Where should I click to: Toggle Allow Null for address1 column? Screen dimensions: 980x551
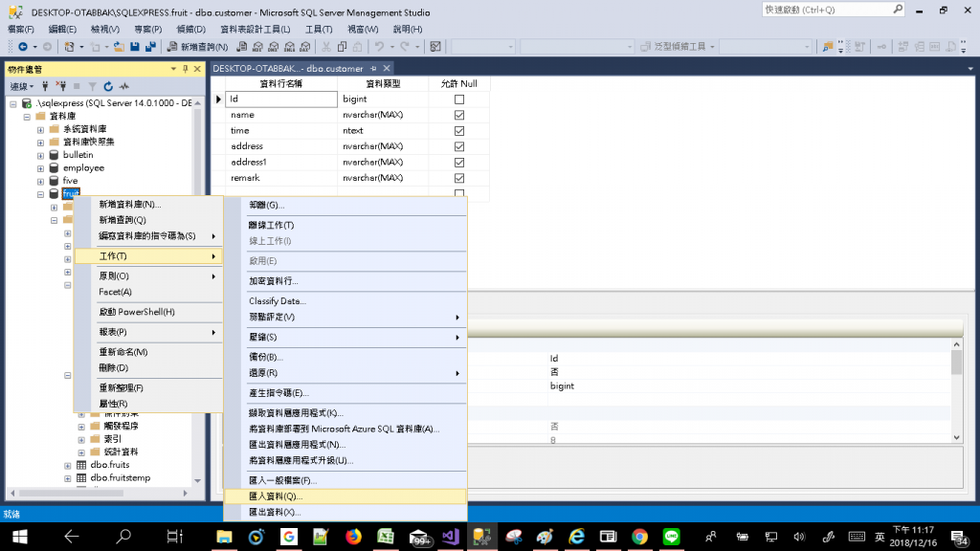pos(459,163)
